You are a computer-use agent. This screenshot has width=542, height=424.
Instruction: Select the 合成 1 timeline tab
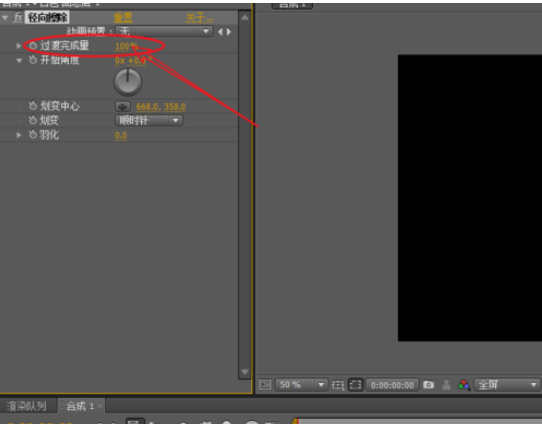(x=81, y=406)
